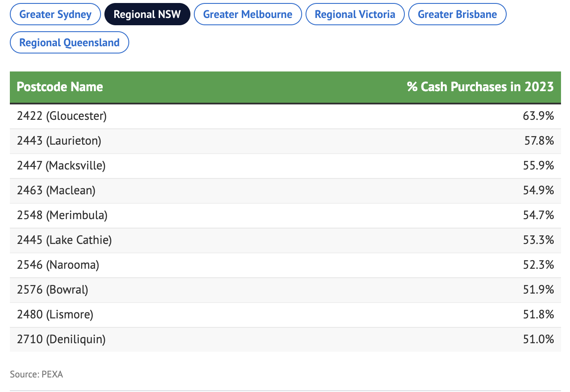Click the Postcode Name column header
570x392 pixels.
(60, 87)
